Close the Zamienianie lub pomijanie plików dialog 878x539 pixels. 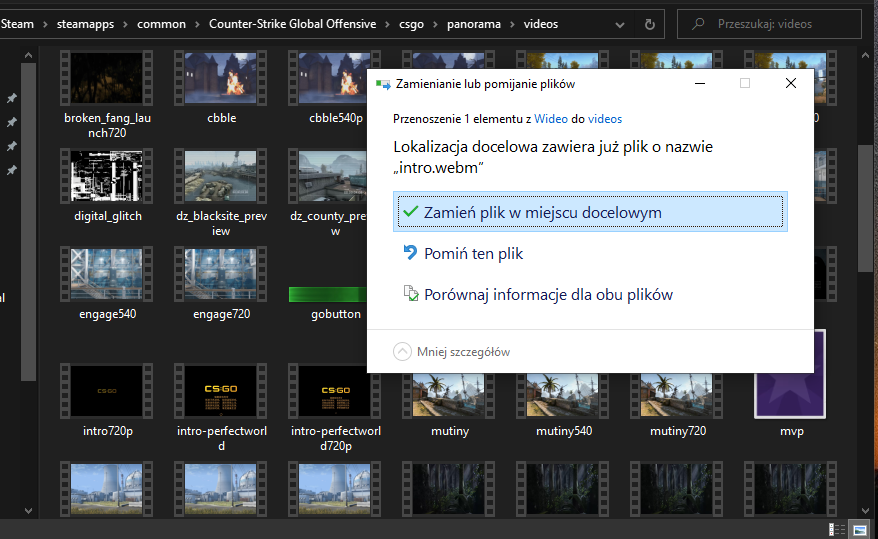coord(791,83)
